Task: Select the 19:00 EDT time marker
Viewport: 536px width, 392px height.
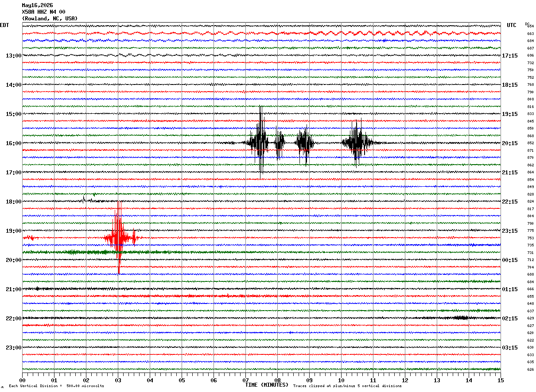Action: (x=13, y=231)
